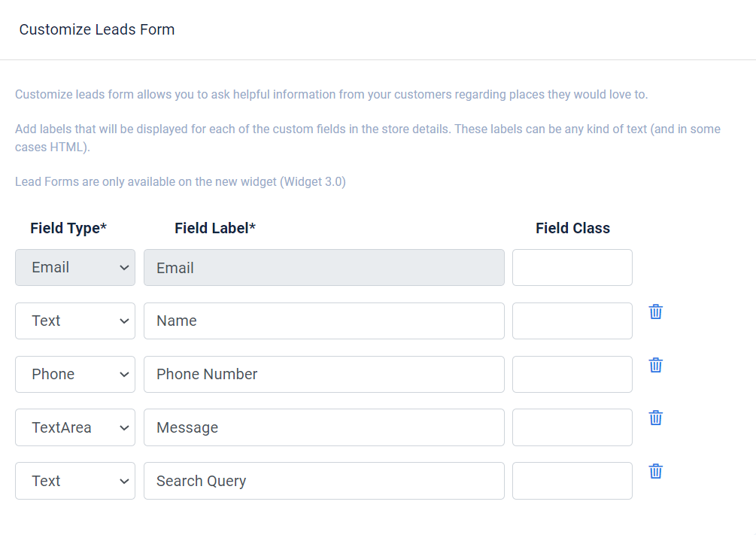Focus Field Class box for Message row
Screen dimensions: 756x535
click(x=572, y=427)
